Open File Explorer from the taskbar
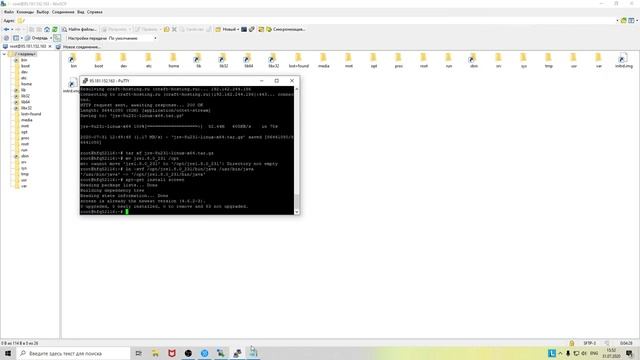Screen dimensions: 640x360 click(155, 353)
